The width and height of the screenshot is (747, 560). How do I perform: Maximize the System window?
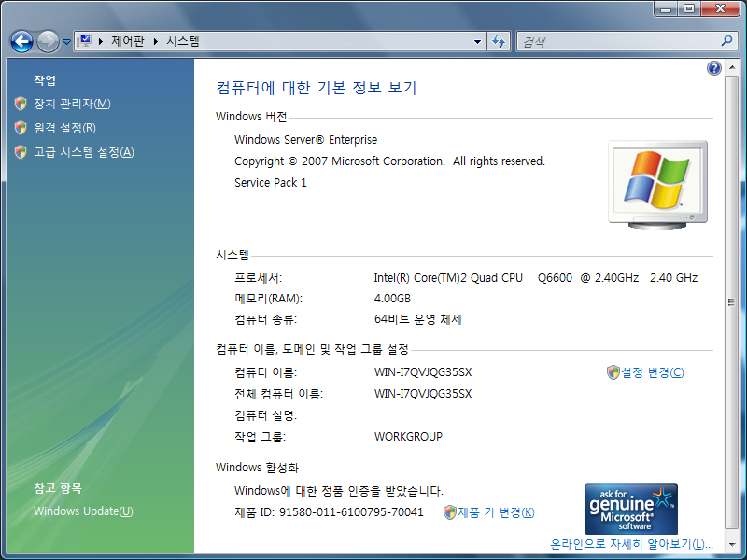[x=689, y=9]
